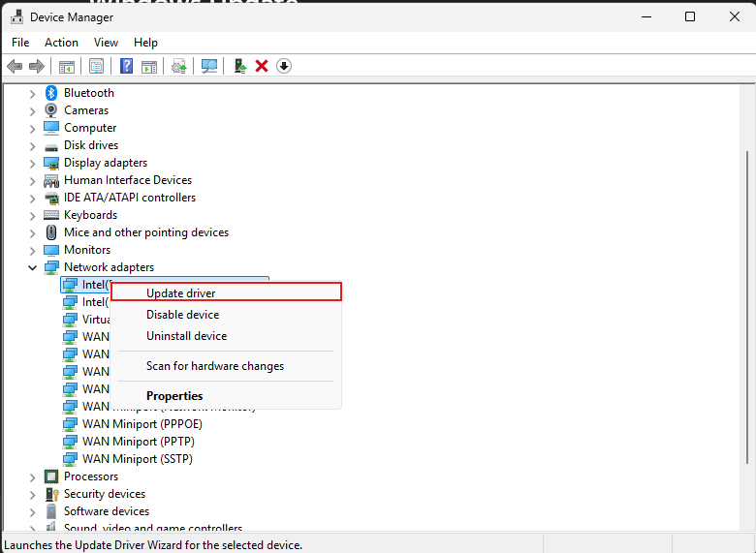Click the Update device driver toolbar icon
Screen dimensions: 756x553
click(178, 66)
